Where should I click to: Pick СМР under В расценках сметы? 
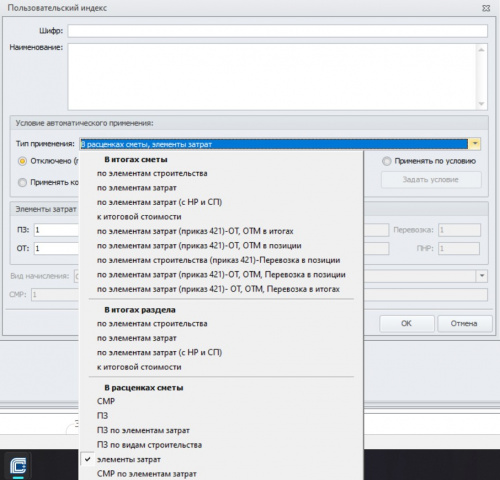[106, 401]
